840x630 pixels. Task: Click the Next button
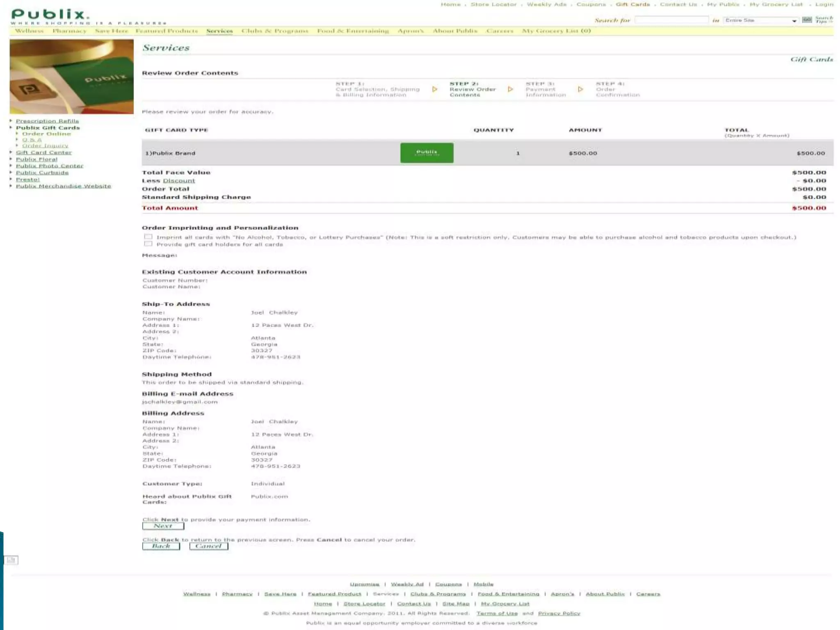click(x=163, y=526)
